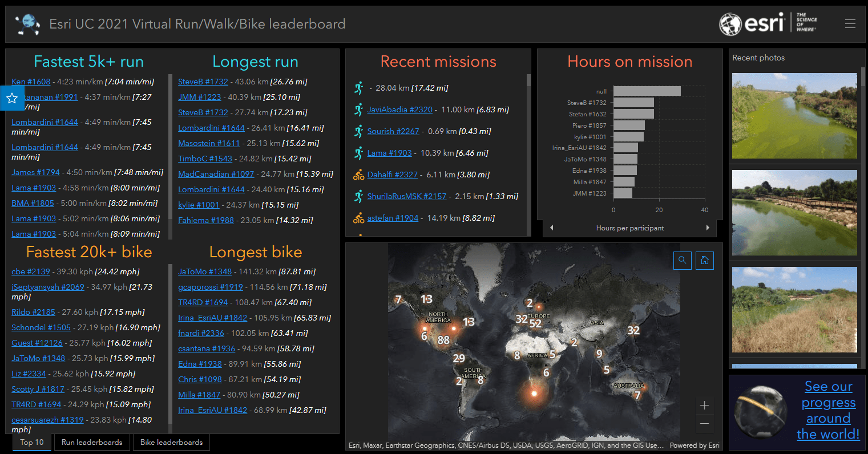868x454 pixels.
Task: Open the hamburger menu top-right
Action: (850, 23)
